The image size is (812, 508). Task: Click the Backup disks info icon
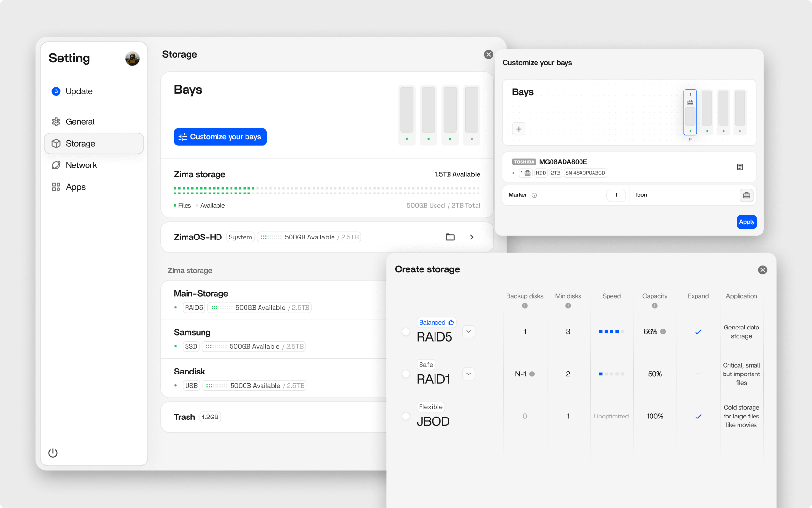(525, 306)
